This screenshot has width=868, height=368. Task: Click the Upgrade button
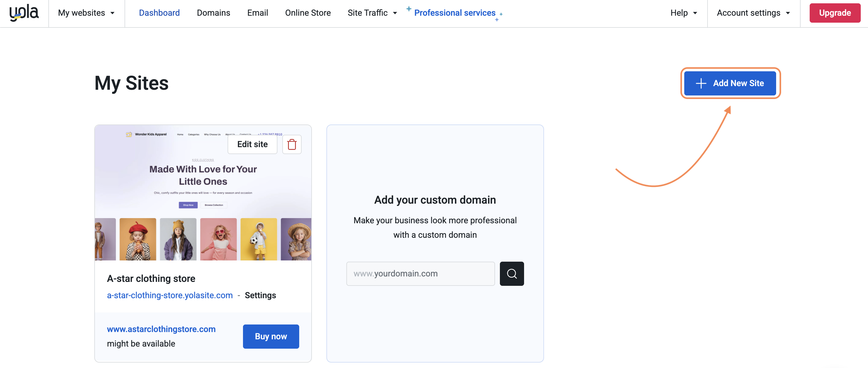click(x=835, y=13)
